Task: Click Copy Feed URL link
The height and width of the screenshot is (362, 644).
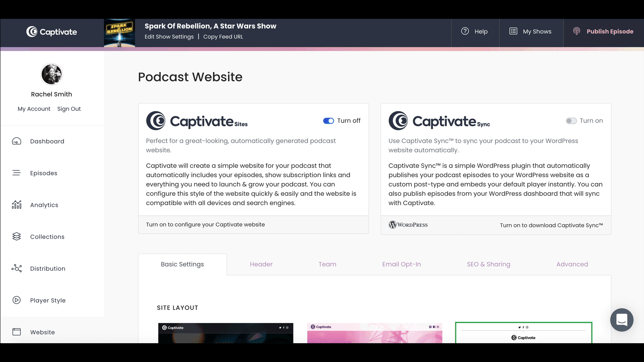Action: click(x=223, y=37)
